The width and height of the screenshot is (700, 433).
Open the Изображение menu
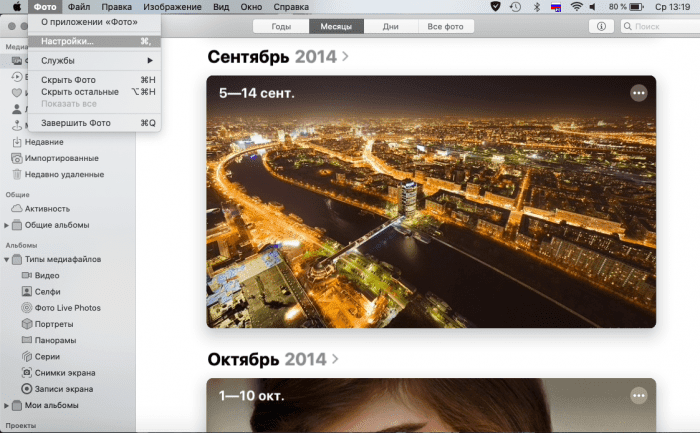point(172,7)
